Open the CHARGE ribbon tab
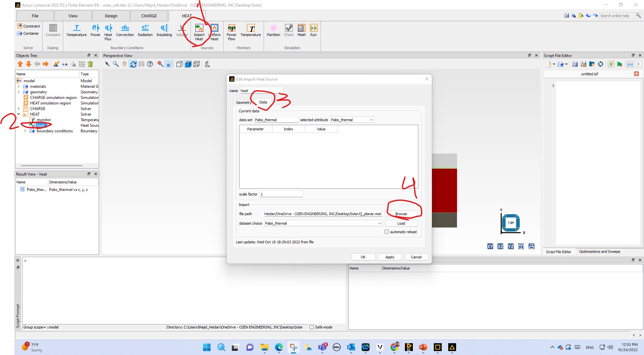644x355 pixels. pyautogui.click(x=149, y=16)
